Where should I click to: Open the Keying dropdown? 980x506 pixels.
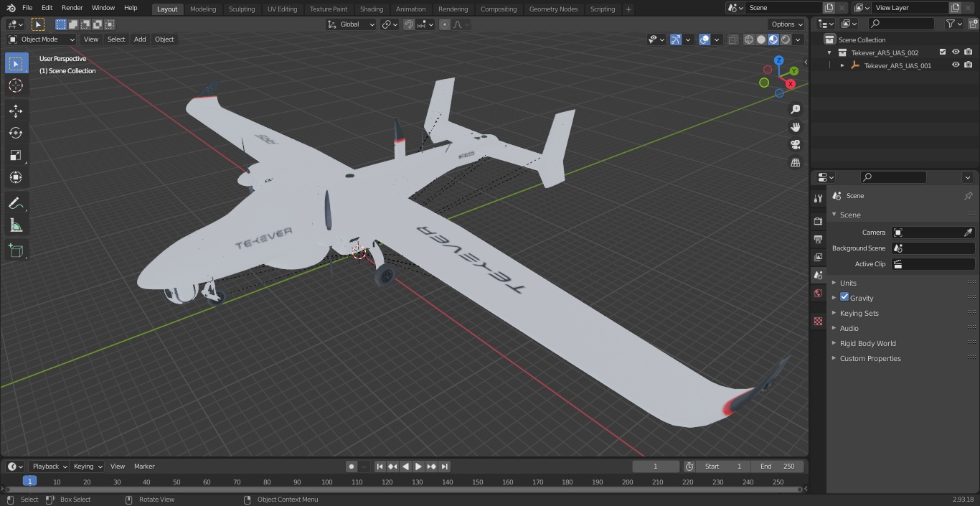88,467
